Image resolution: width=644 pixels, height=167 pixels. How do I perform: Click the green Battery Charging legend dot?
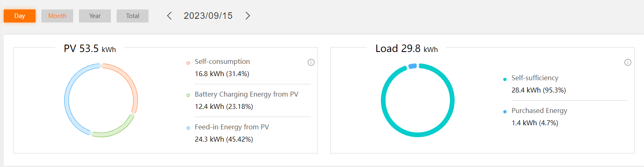click(188, 95)
